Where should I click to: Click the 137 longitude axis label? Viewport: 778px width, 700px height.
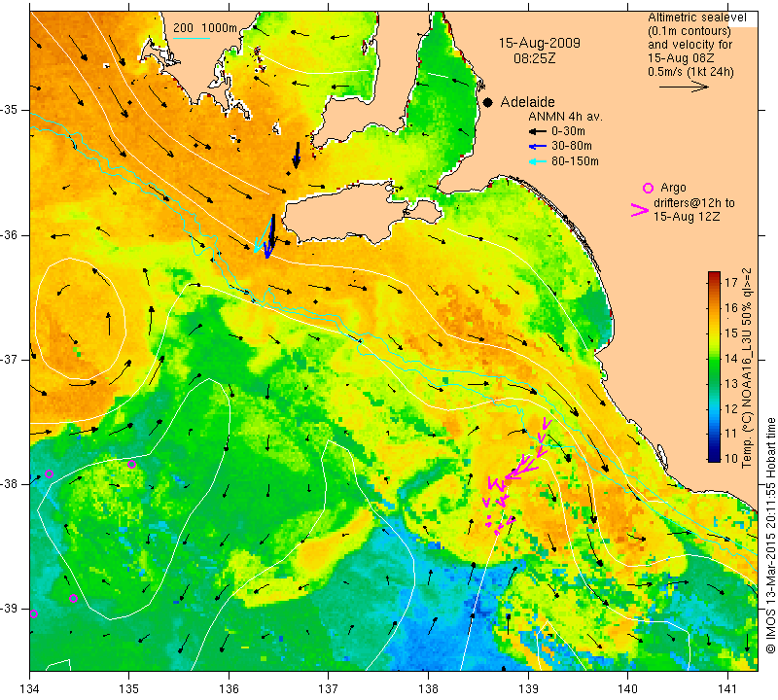[328, 689]
